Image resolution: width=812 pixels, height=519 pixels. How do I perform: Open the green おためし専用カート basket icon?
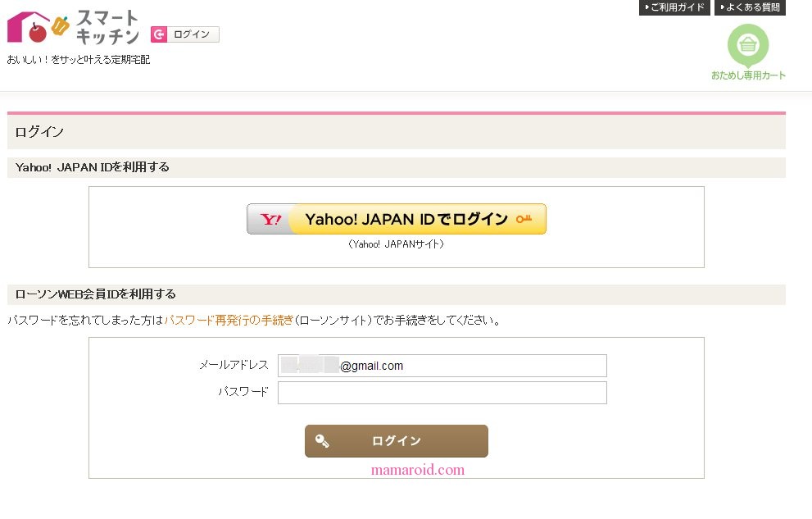747,44
